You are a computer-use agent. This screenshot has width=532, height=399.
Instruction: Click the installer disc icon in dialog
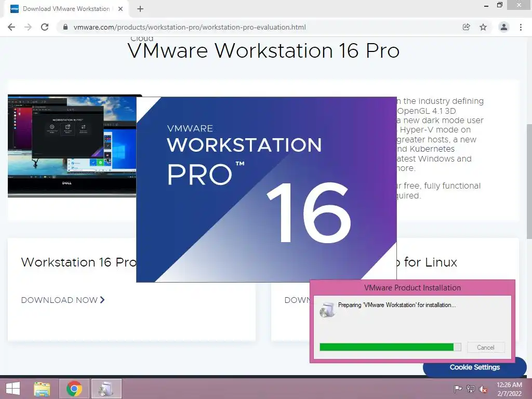point(327,310)
